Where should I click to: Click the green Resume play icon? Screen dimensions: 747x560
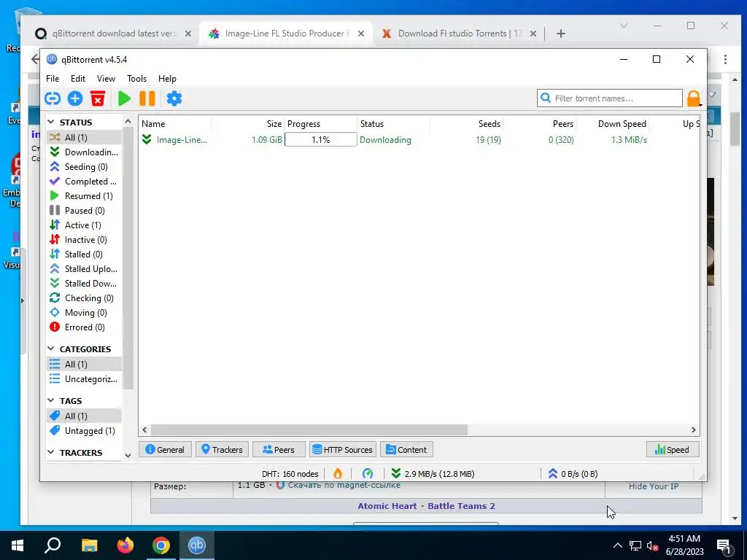tap(124, 98)
